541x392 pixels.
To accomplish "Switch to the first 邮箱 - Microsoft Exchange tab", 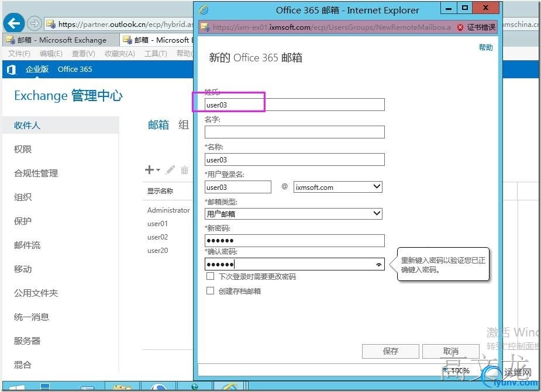I will 61,40.
